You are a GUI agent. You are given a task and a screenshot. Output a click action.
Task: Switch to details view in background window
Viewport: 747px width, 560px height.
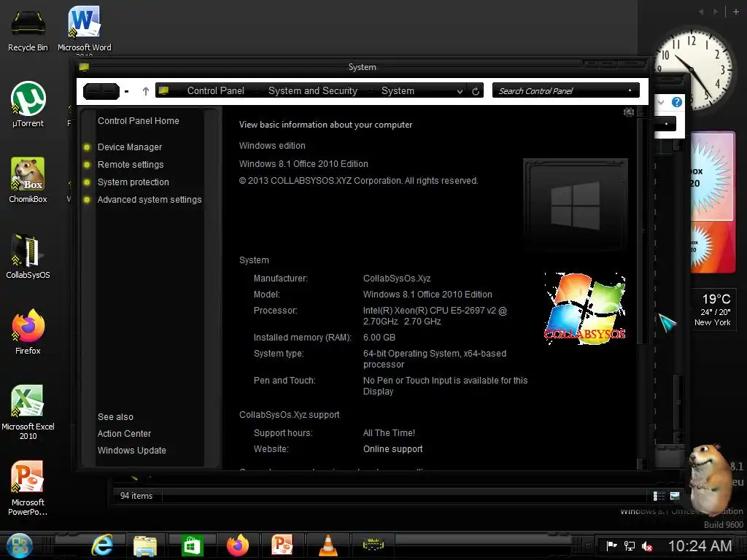659,496
